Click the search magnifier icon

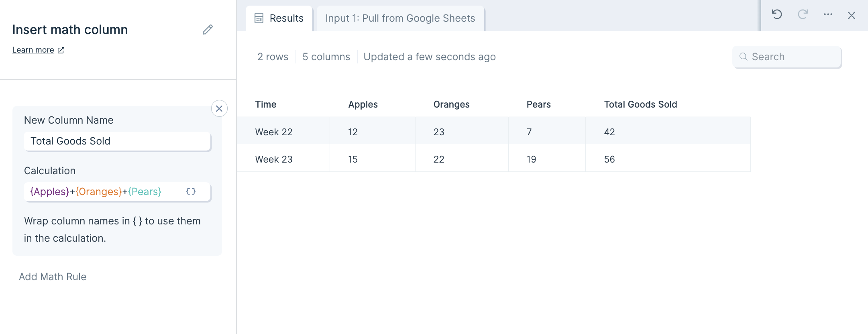click(744, 57)
